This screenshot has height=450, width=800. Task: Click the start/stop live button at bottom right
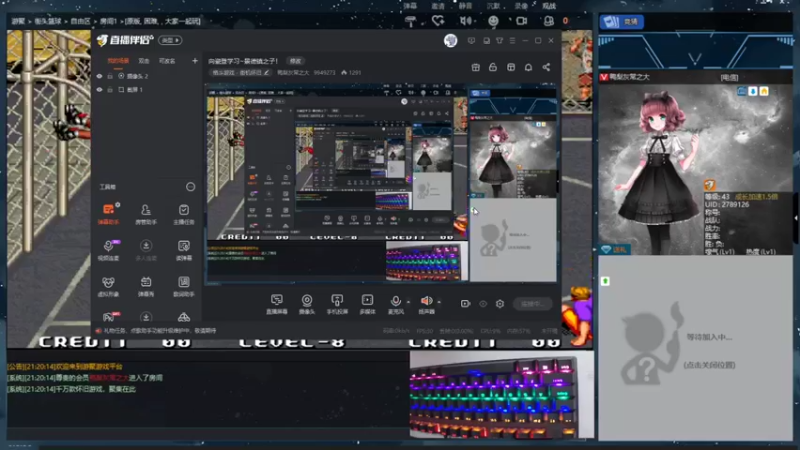coord(532,304)
